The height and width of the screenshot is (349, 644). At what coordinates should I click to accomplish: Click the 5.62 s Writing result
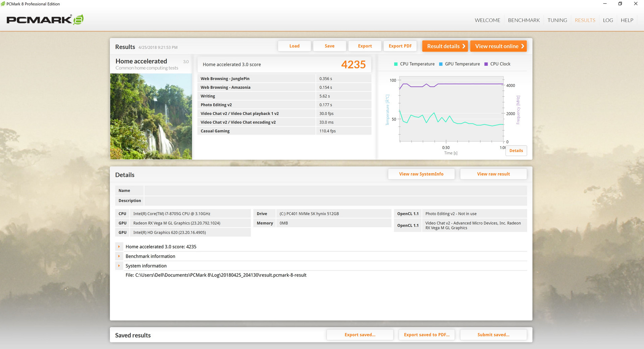click(x=324, y=96)
